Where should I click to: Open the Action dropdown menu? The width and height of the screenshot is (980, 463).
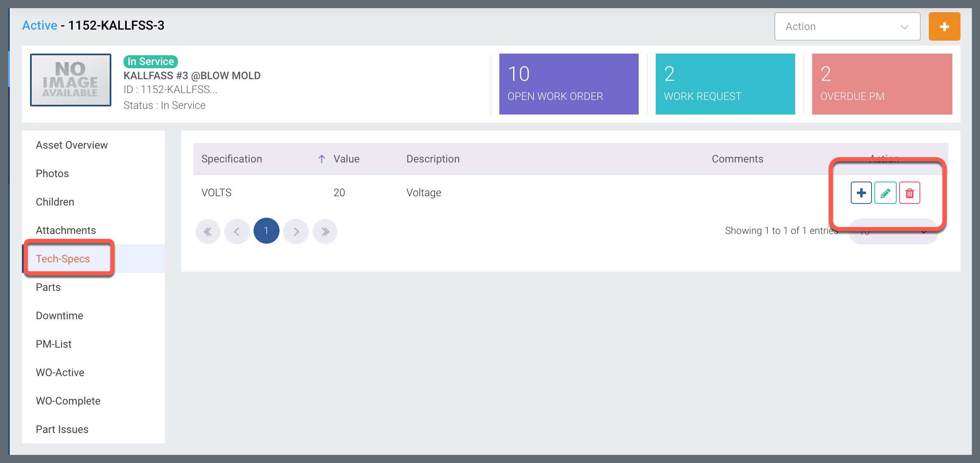(847, 27)
